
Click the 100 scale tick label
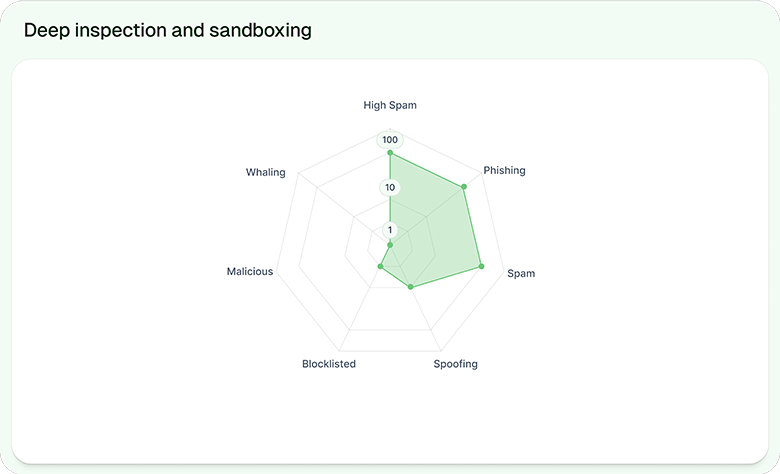[390, 140]
